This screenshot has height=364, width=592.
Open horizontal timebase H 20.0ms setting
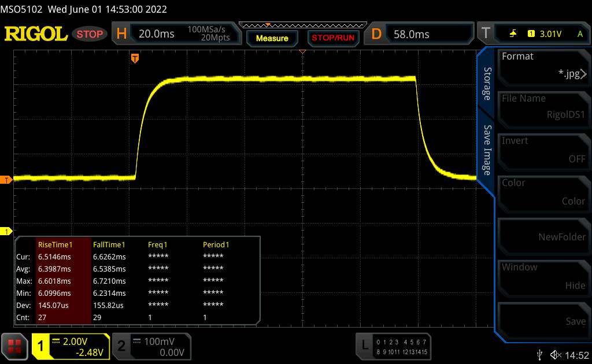tap(176, 34)
